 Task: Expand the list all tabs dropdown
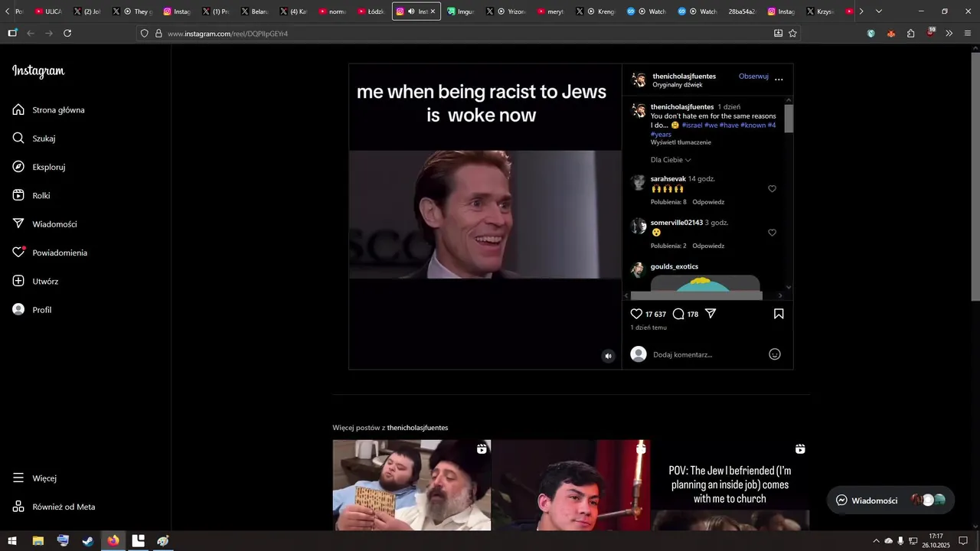click(x=878, y=11)
